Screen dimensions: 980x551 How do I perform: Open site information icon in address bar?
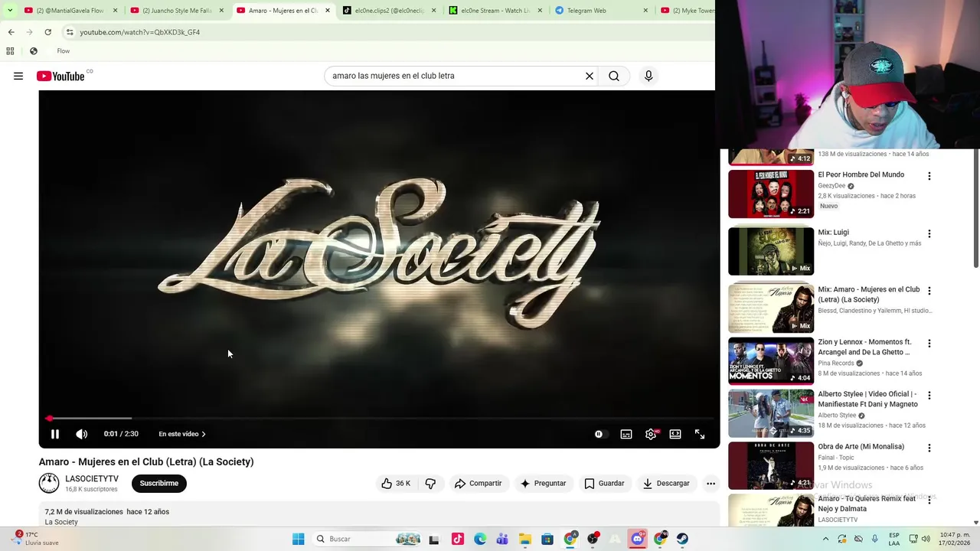coord(70,32)
